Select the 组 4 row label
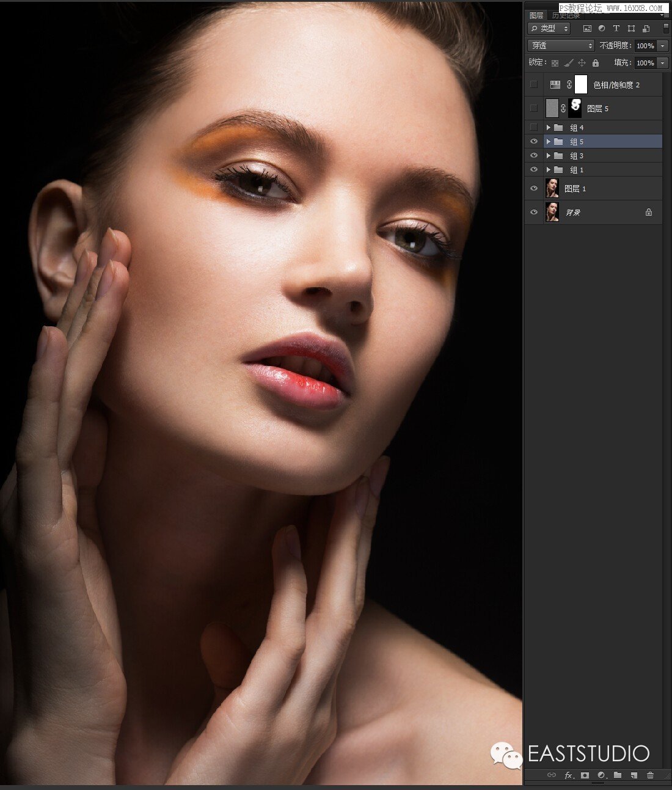The height and width of the screenshot is (790, 672). 577,128
